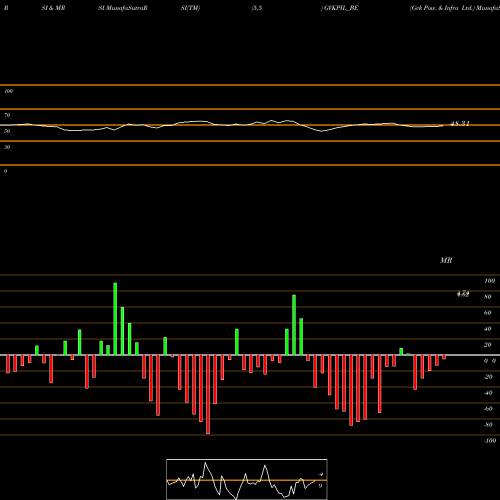Click the -100 label on MR axis

pyautogui.click(x=490, y=441)
